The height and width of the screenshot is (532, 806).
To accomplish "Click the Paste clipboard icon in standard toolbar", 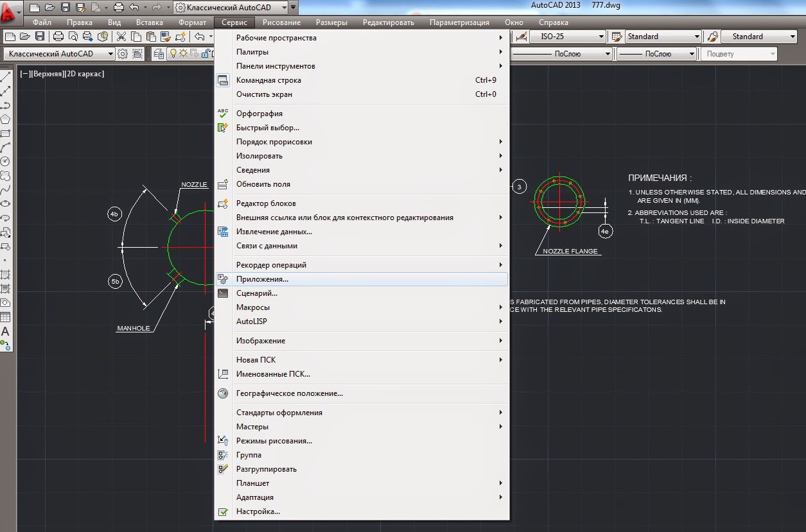I will coord(151,37).
